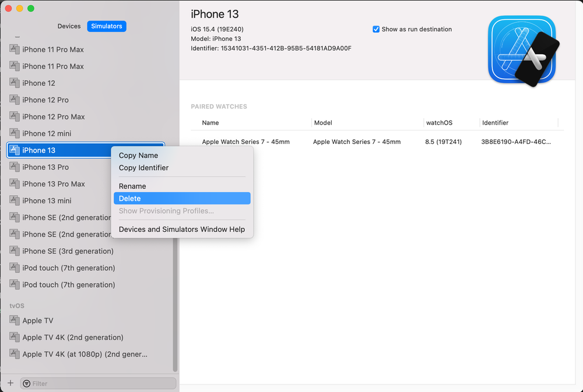Click the simulator icon beside iPhone 13 mini
Screen dimensions: 583x392
coord(15,200)
